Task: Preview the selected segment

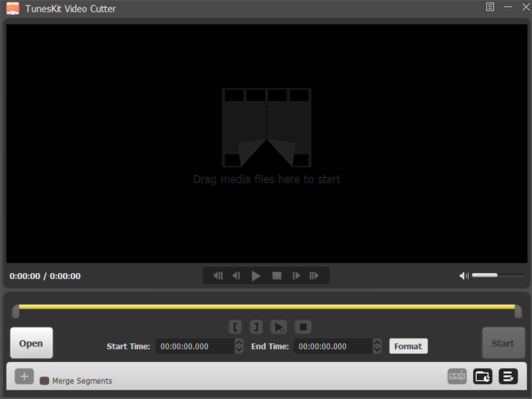Action: [279, 327]
